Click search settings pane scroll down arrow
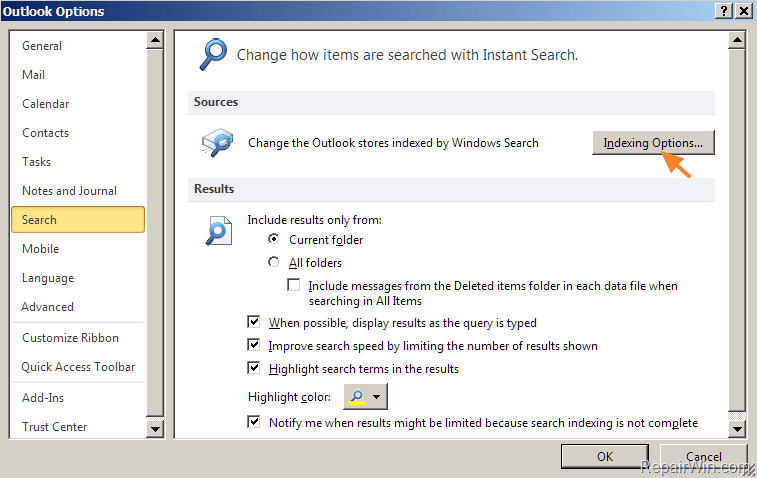Viewport: 757px width, 478px height. click(737, 429)
